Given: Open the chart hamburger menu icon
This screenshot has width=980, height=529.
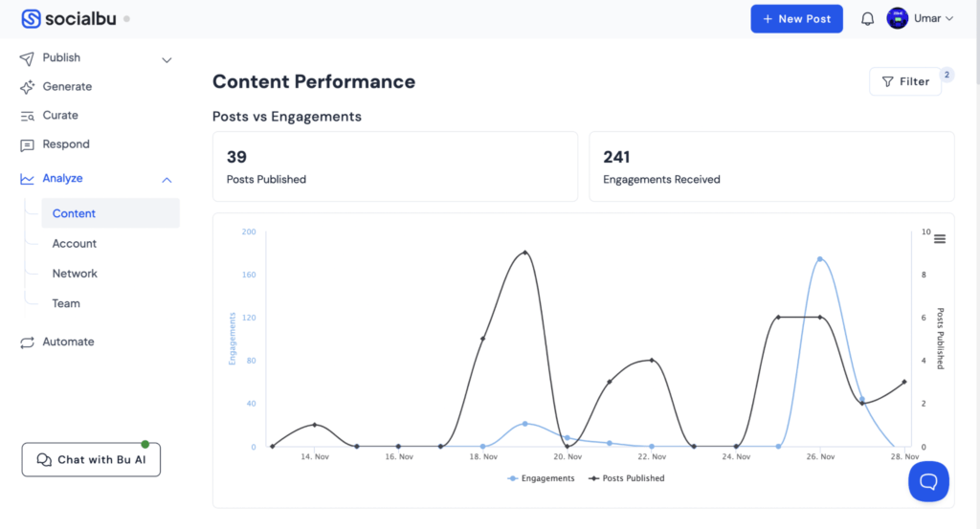Looking at the screenshot, I should point(940,239).
